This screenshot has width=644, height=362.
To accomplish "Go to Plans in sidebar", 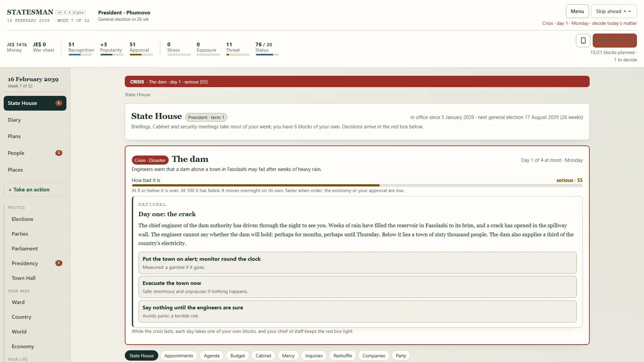I will pos(35,136).
